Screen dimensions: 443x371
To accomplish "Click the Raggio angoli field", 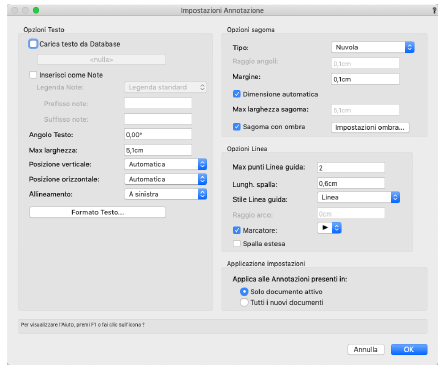I will point(365,63).
